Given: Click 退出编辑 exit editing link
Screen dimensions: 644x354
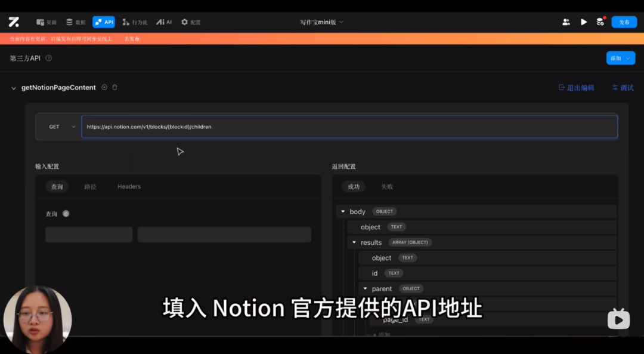Looking at the screenshot, I should (x=576, y=88).
